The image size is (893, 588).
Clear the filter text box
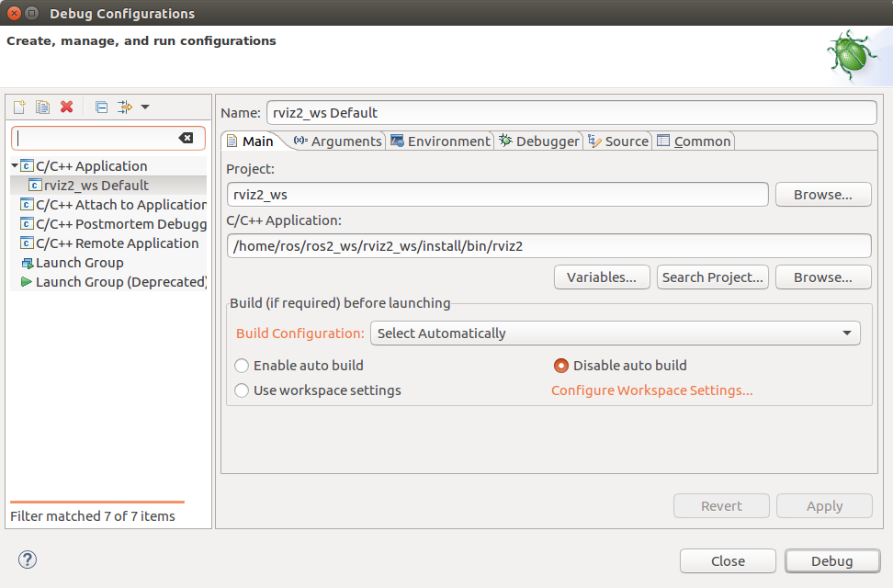(x=186, y=138)
